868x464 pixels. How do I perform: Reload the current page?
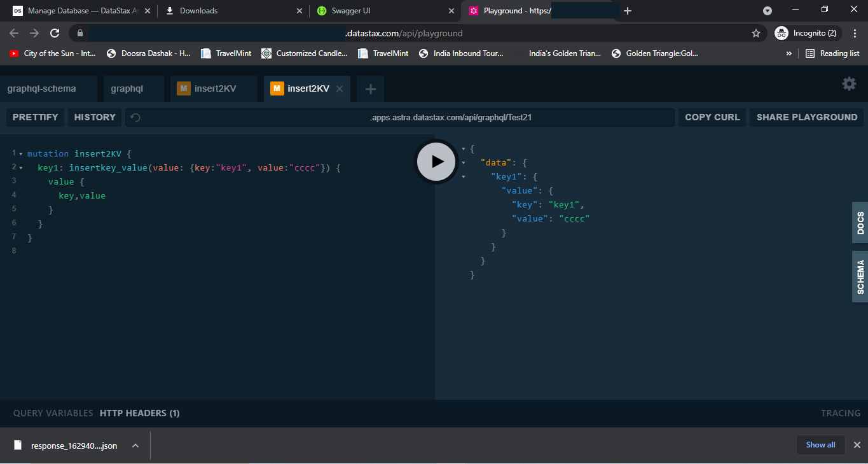tap(55, 32)
